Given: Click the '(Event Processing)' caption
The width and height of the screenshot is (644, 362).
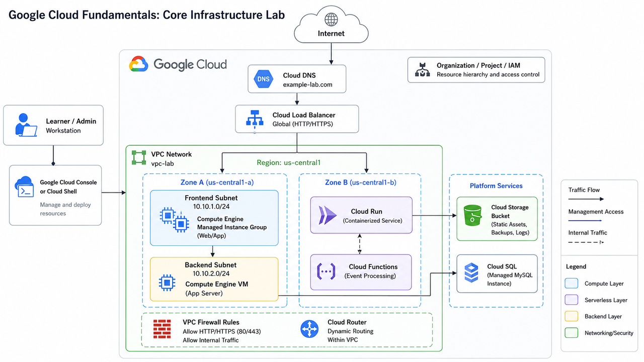Looking at the screenshot, I should click(x=370, y=276).
